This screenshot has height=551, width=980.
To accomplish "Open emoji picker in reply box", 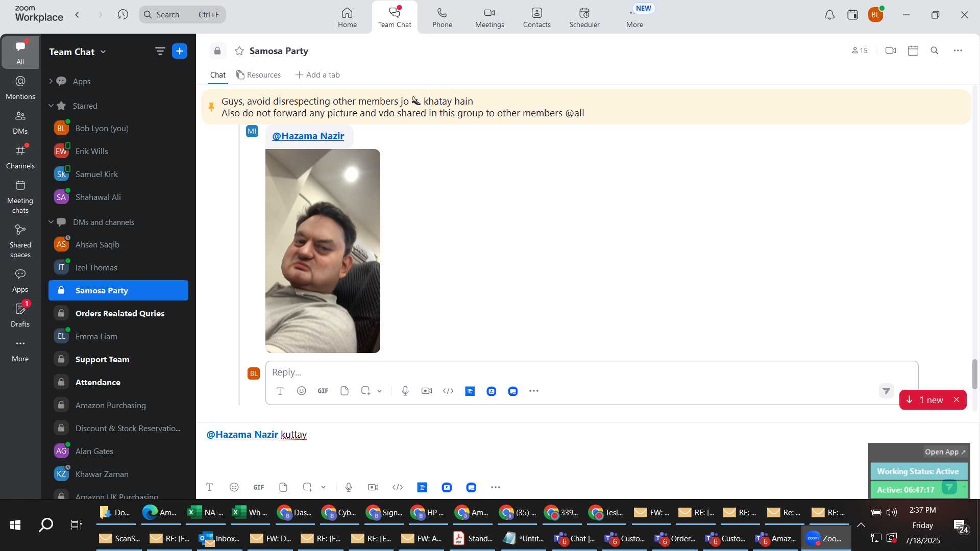I will (x=302, y=391).
